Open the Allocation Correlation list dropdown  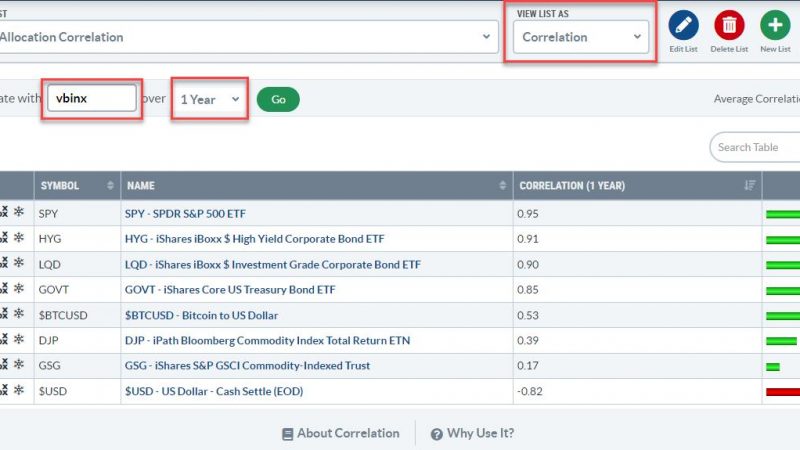click(x=247, y=37)
